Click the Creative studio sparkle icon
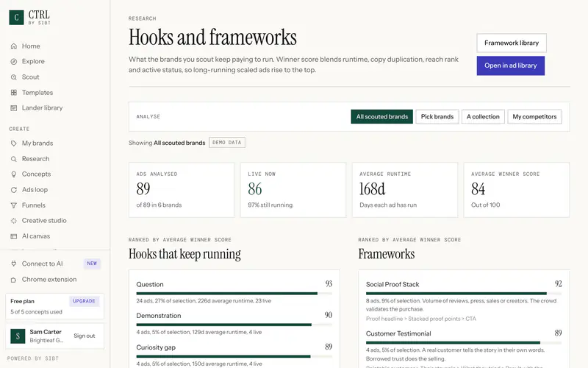Screen dimensions: 588x368 coord(14,221)
